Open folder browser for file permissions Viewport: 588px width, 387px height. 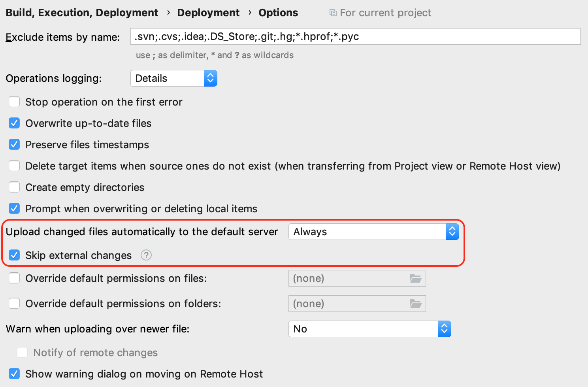416,278
